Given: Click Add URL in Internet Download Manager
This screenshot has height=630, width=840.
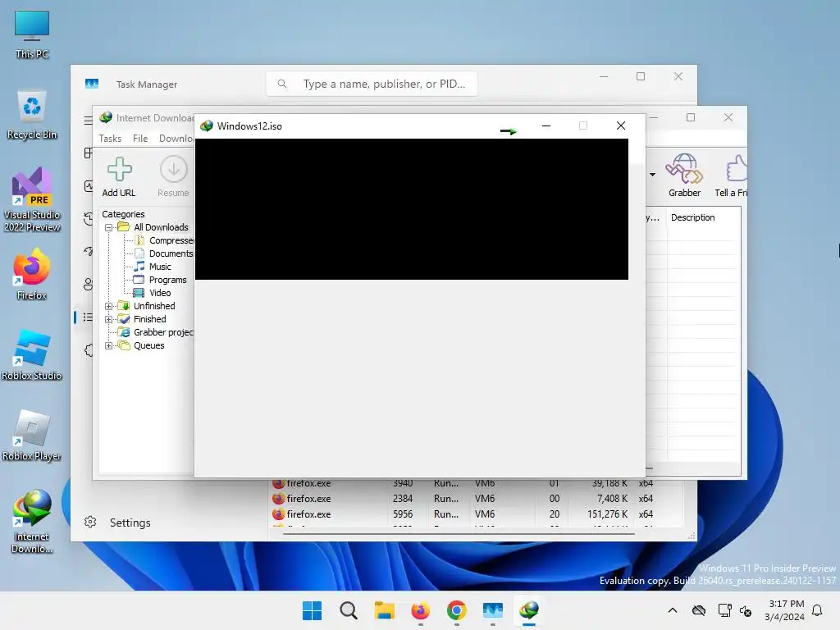Looking at the screenshot, I should coord(119,177).
